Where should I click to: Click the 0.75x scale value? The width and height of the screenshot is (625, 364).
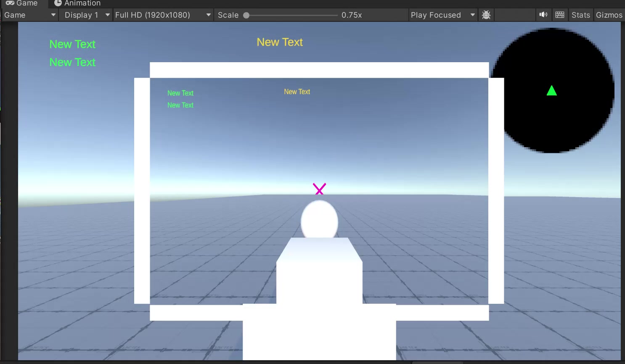pos(352,15)
